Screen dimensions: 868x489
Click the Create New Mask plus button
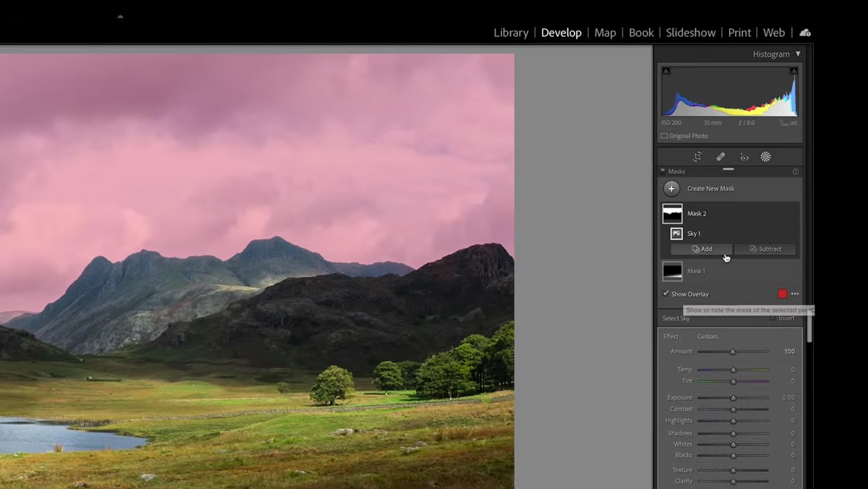pyautogui.click(x=672, y=189)
